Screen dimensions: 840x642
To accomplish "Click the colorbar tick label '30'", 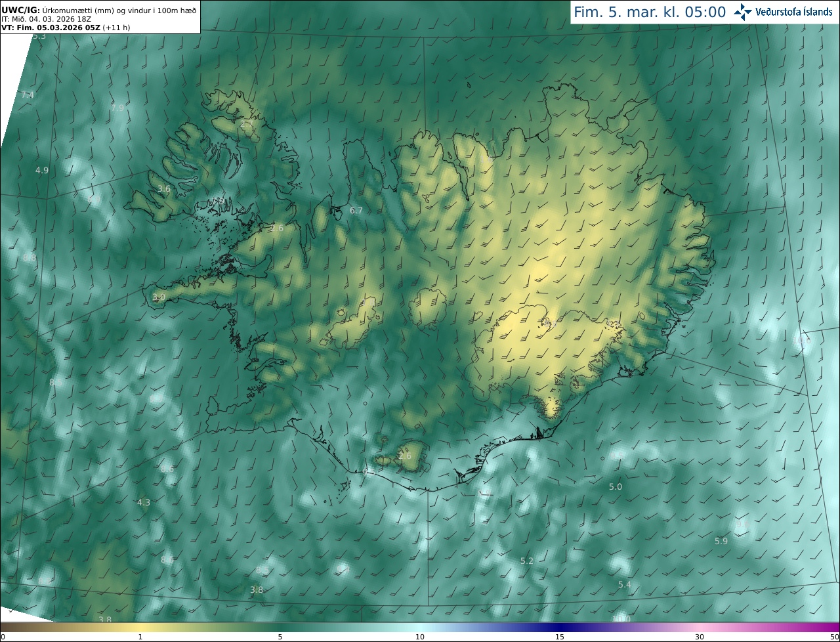I will point(700,637).
